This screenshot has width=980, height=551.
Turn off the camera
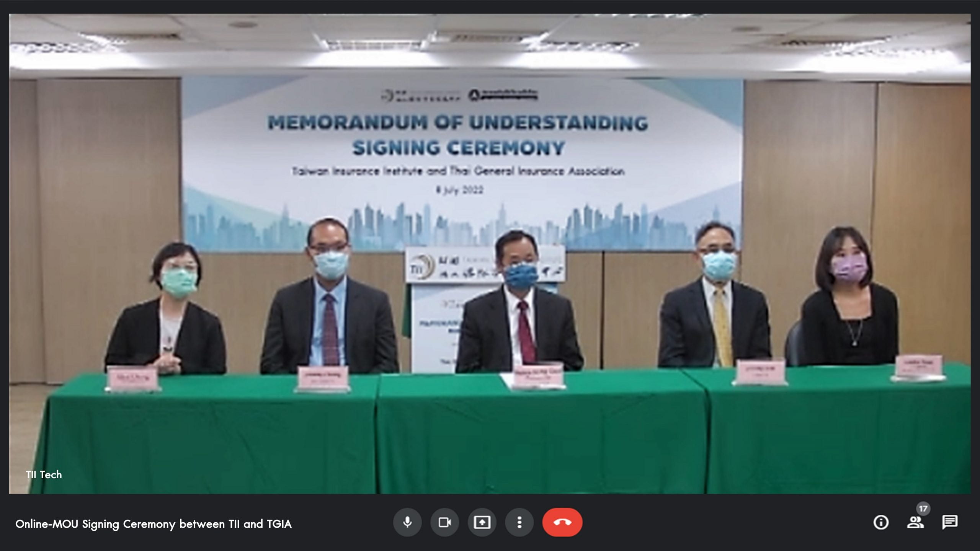pyautogui.click(x=444, y=522)
